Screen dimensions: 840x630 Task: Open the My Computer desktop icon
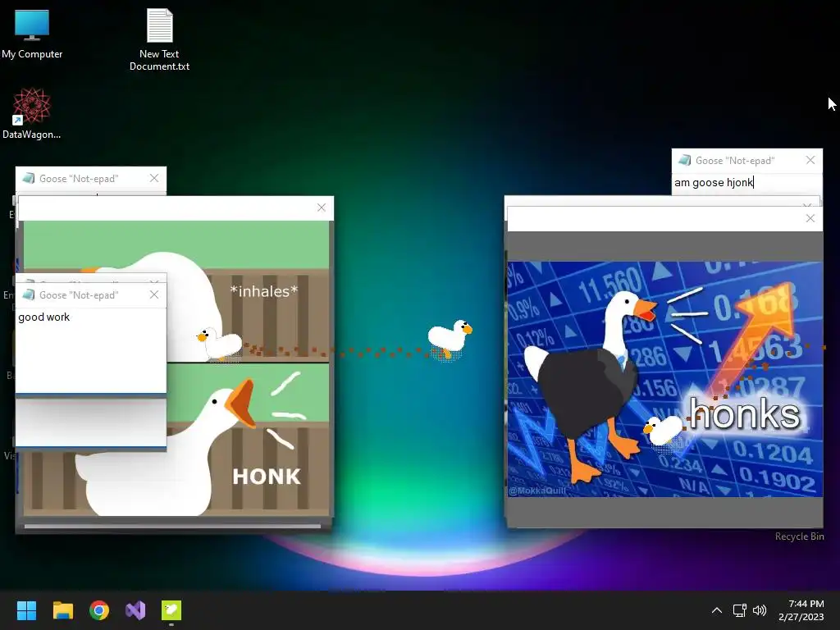pyautogui.click(x=32, y=33)
